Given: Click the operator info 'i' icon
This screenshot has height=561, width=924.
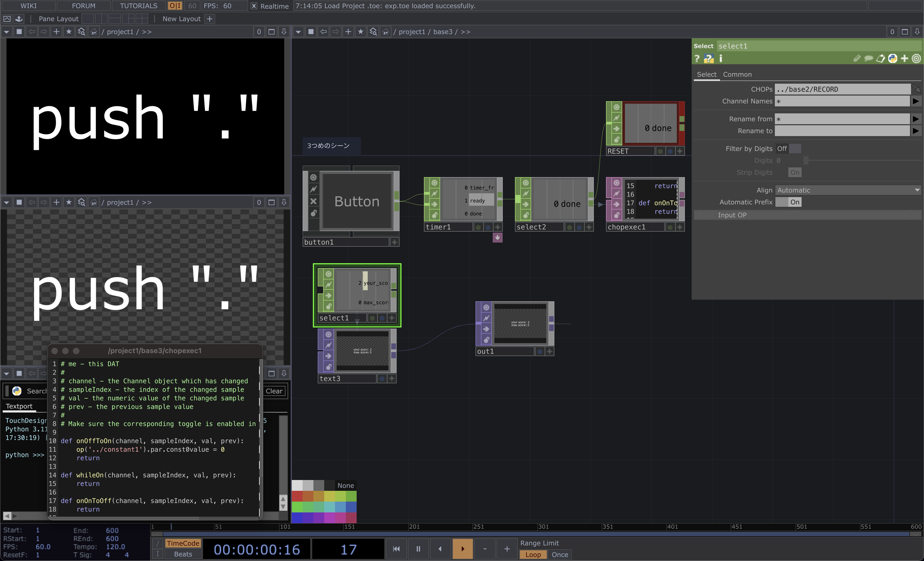Looking at the screenshot, I should click(x=720, y=59).
